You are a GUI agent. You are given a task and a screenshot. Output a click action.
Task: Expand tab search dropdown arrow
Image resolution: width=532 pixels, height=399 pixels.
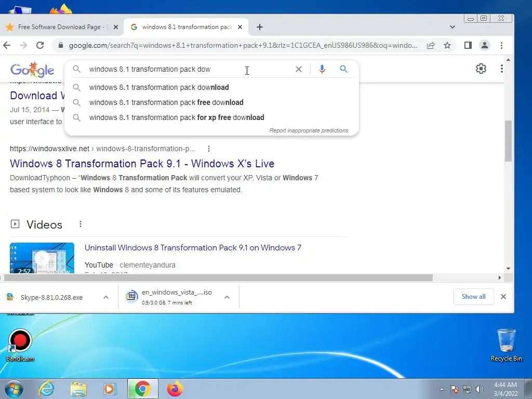point(453,27)
